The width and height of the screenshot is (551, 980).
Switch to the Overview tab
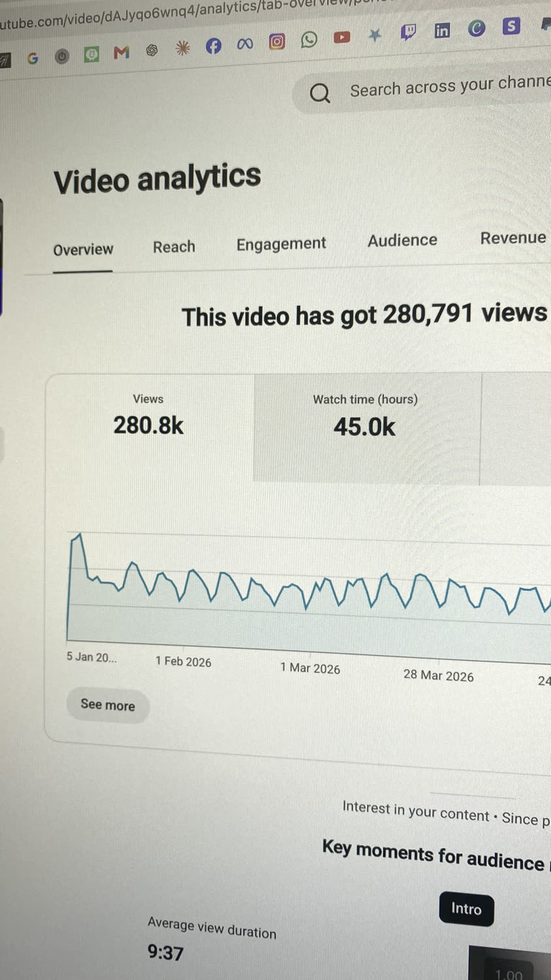tap(83, 250)
